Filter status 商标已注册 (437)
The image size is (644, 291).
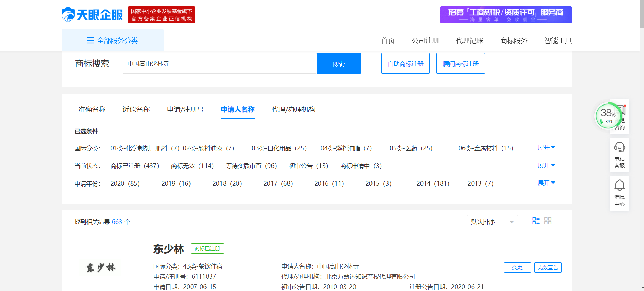pyautogui.click(x=135, y=166)
